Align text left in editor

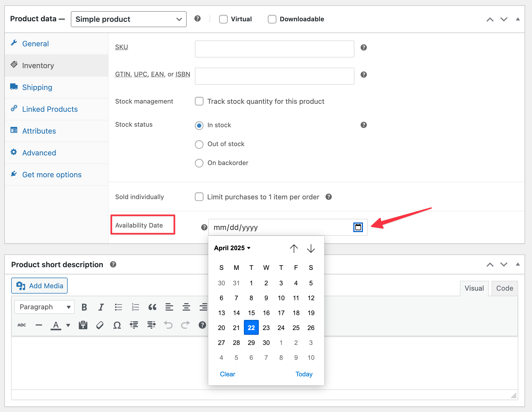point(169,307)
